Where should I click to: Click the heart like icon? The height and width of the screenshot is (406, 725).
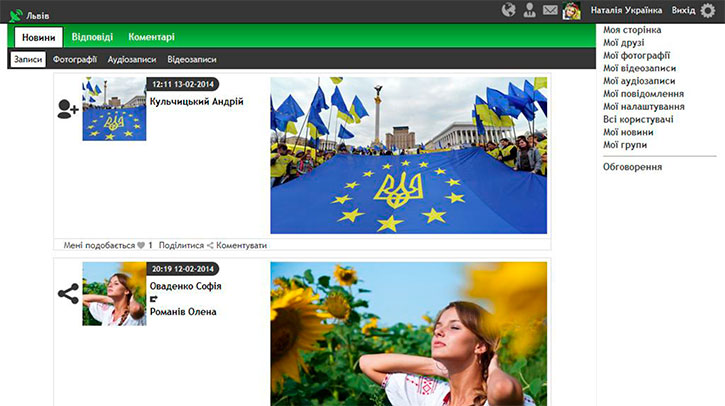[x=141, y=246]
